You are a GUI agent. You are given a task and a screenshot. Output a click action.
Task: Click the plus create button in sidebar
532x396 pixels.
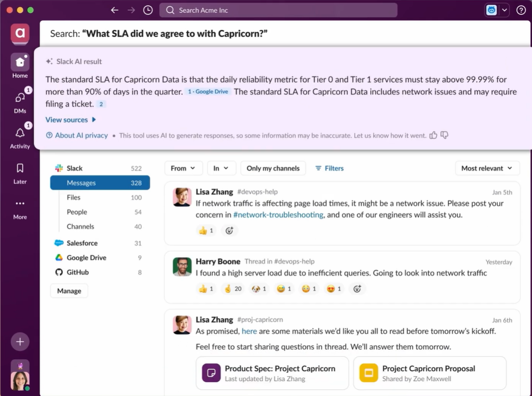click(20, 342)
